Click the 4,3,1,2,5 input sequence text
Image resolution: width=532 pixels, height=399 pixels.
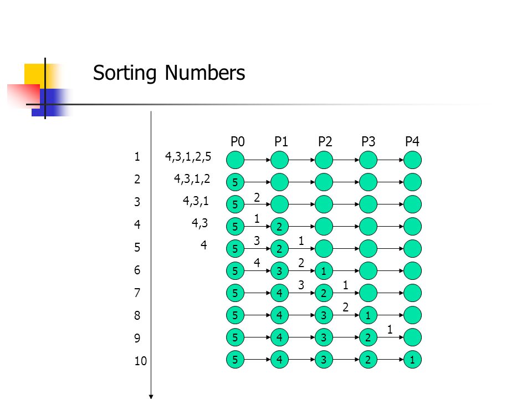pos(188,157)
